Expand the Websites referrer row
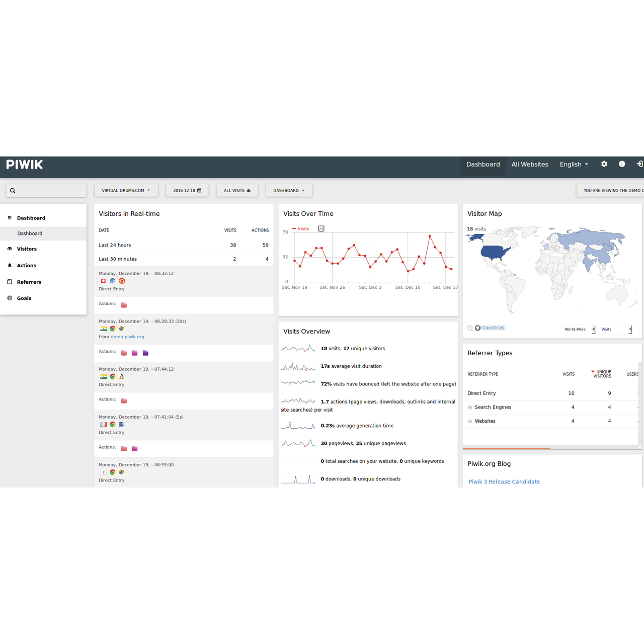The height and width of the screenshot is (644, 644). (470, 422)
